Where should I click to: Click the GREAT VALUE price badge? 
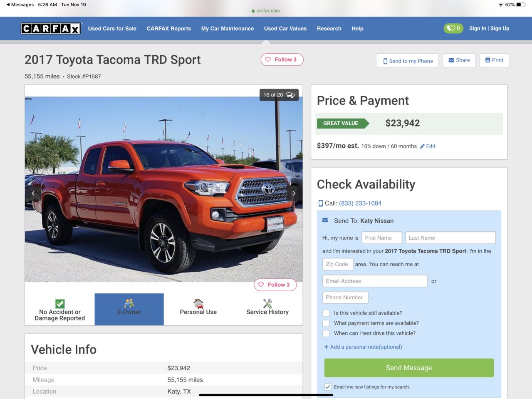click(x=343, y=123)
